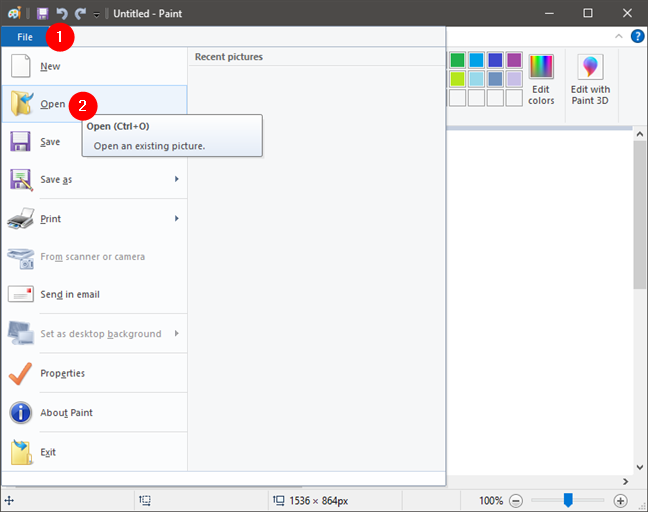Select the light turquoise color swatch

coord(476,79)
